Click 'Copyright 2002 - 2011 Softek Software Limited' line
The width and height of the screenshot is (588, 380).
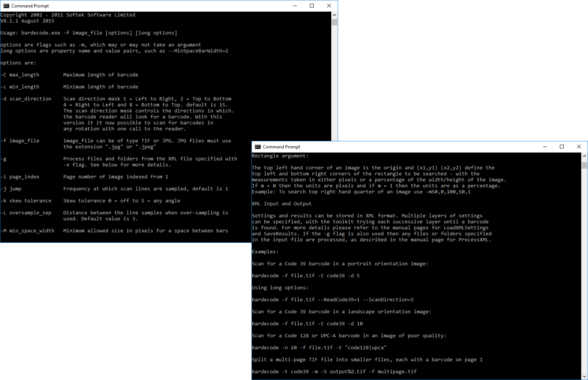tap(68, 15)
